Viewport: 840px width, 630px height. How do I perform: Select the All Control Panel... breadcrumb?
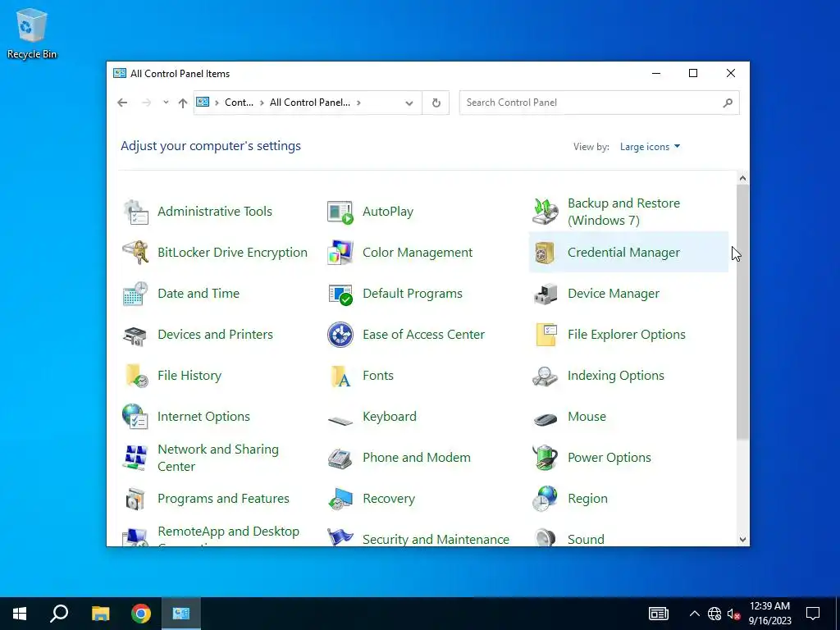[309, 103]
